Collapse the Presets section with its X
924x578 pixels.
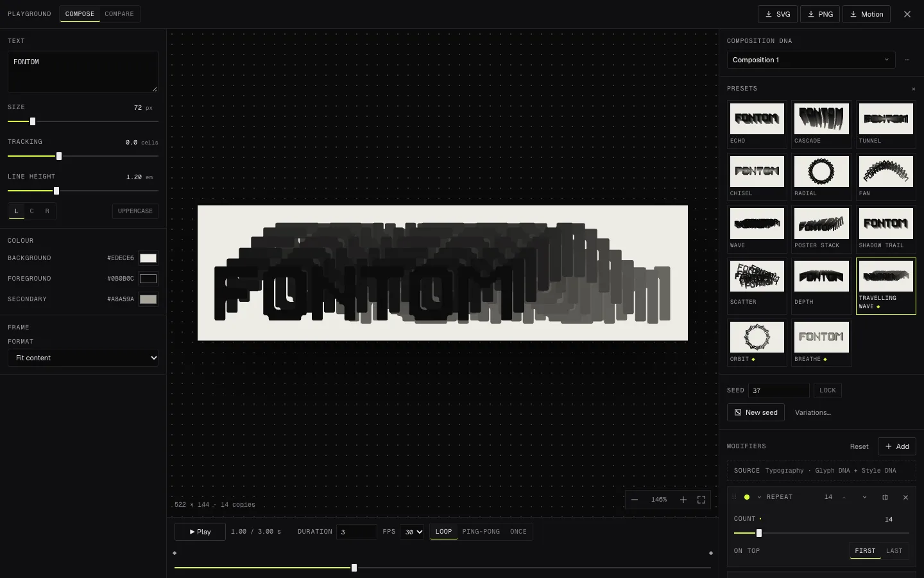pos(914,89)
